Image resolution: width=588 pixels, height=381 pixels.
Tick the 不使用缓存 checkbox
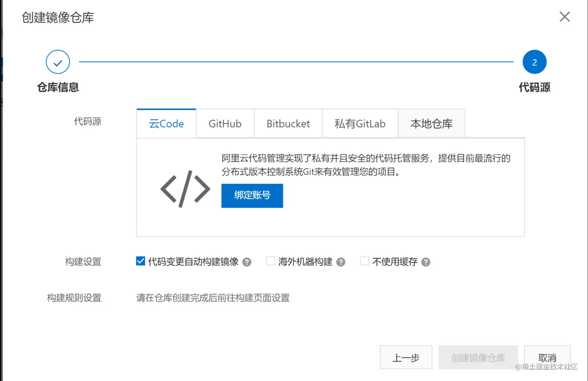click(364, 261)
